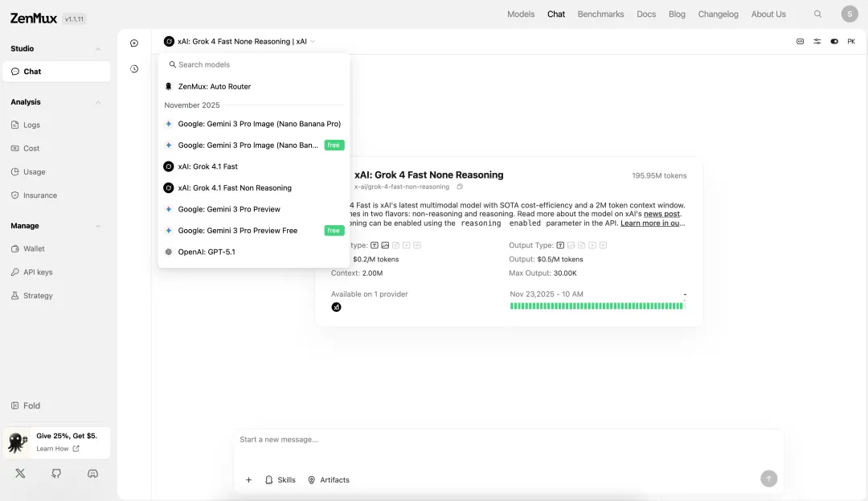Open chat history clock icon

pyautogui.click(x=134, y=69)
